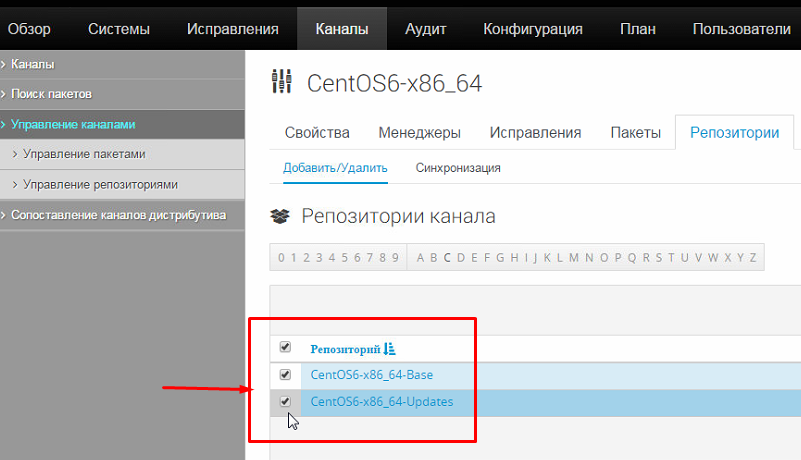Open the CentOS6-x86_64-Base repository link
This screenshot has height=460, width=801.
[371, 375]
